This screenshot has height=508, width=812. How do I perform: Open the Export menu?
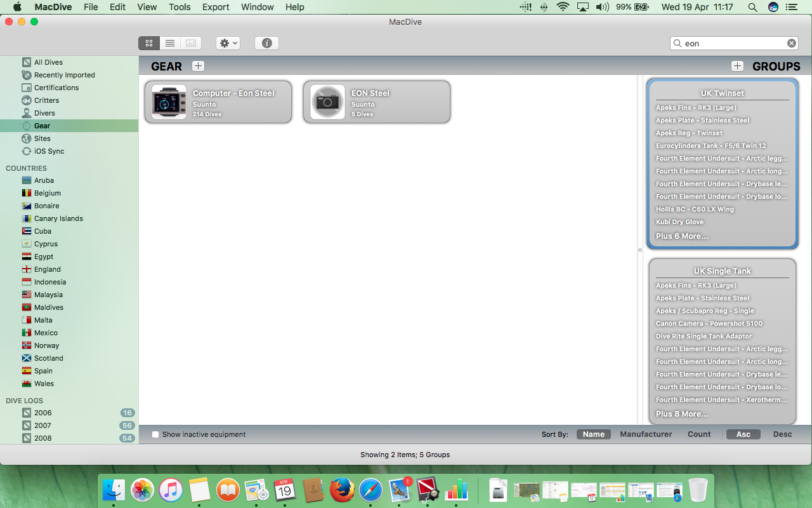pyautogui.click(x=216, y=7)
